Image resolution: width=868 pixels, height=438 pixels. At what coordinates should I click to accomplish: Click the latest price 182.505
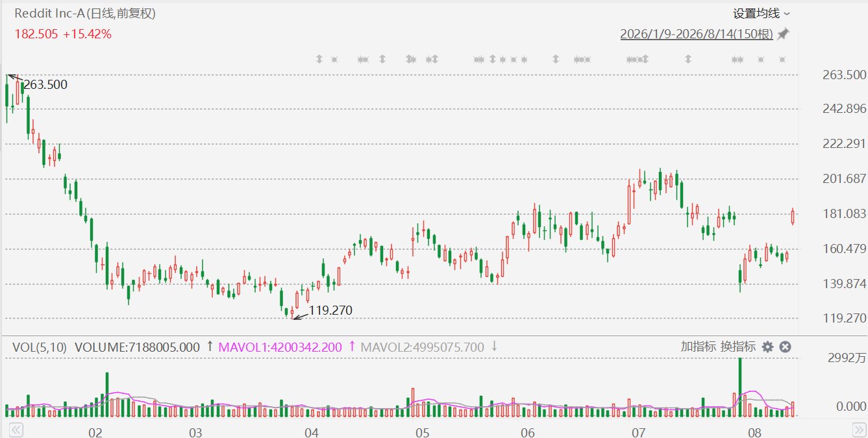point(36,34)
